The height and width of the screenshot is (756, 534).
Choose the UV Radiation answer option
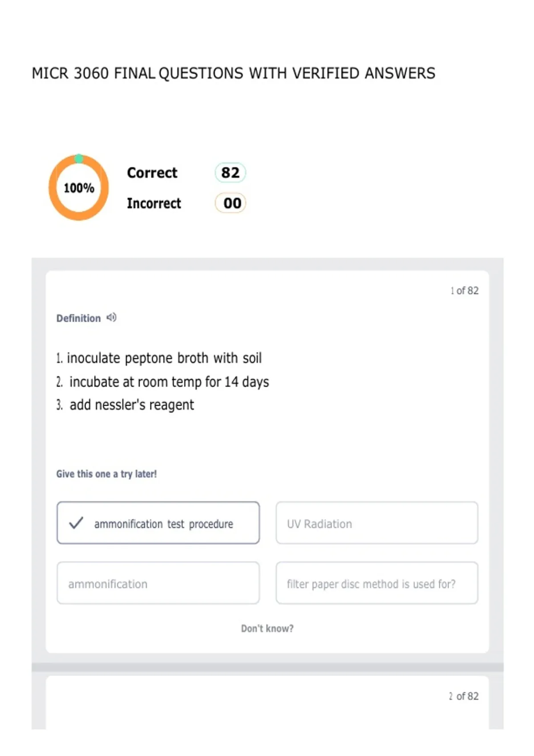point(377,523)
